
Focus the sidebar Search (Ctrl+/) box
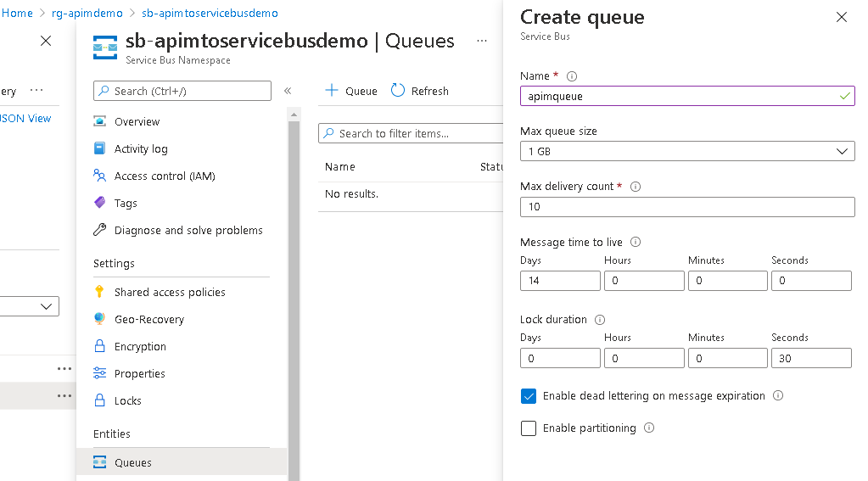[182, 91]
